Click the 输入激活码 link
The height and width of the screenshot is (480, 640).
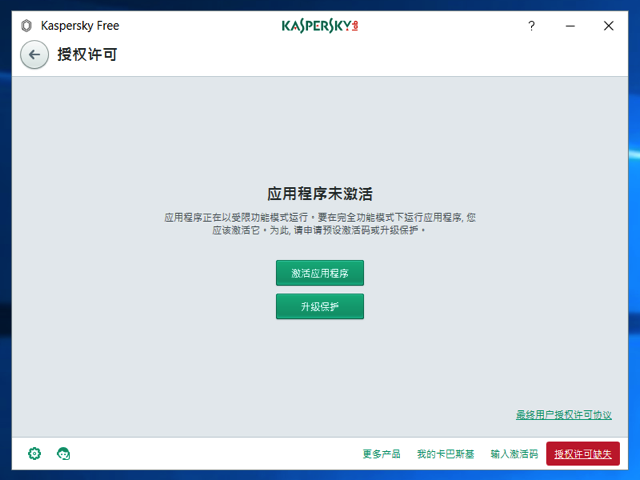point(514,454)
